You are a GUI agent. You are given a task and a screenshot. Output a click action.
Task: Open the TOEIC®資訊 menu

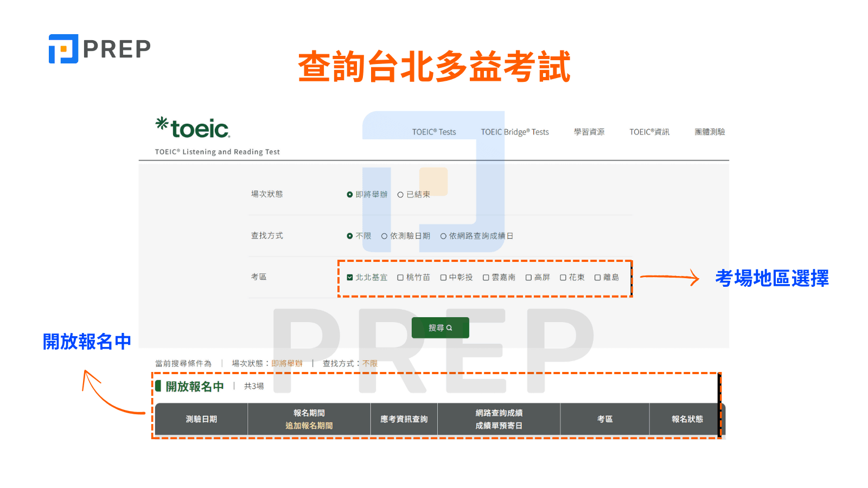pyautogui.click(x=649, y=132)
